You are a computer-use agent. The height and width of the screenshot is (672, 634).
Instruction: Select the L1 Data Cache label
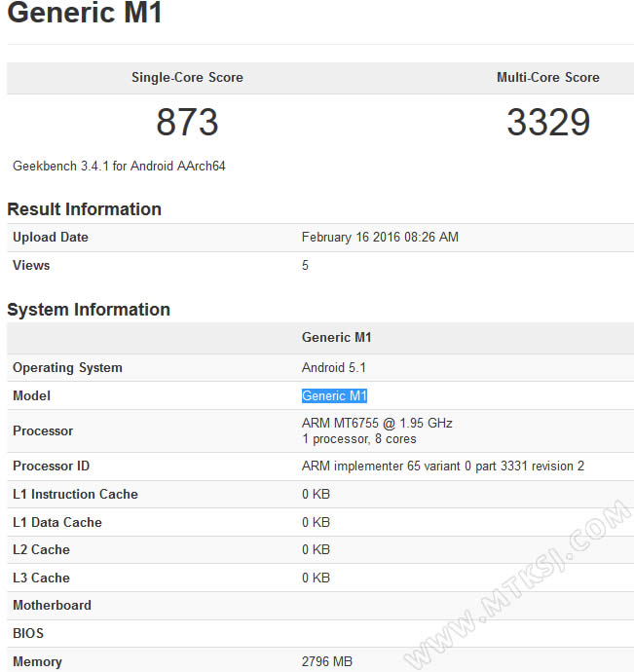click(x=57, y=522)
